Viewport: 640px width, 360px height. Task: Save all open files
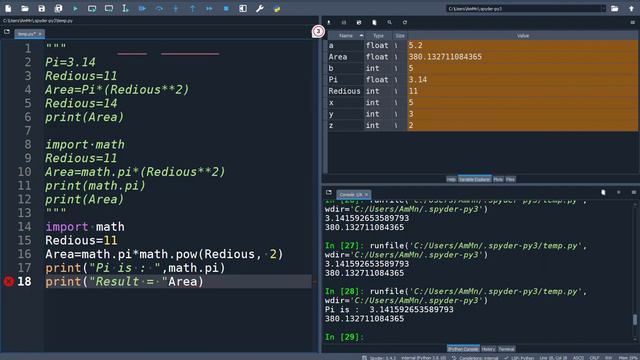58,8
